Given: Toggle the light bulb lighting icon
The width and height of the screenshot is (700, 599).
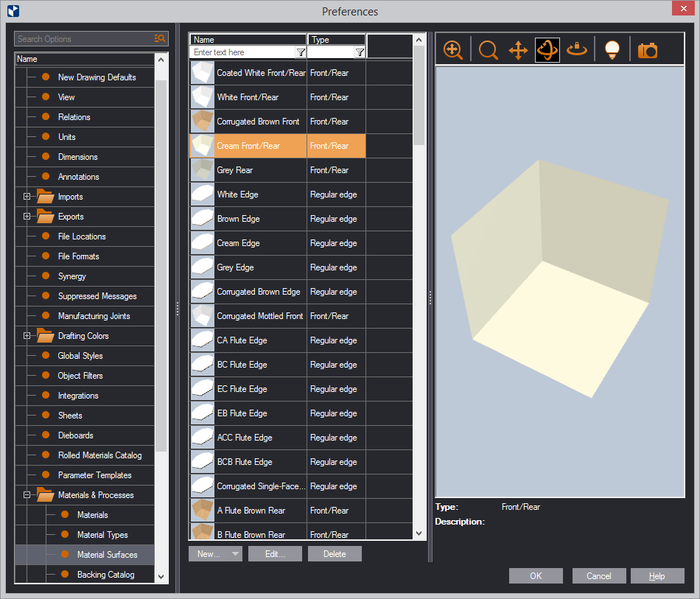Looking at the screenshot, I should click(x=612, y=49).
